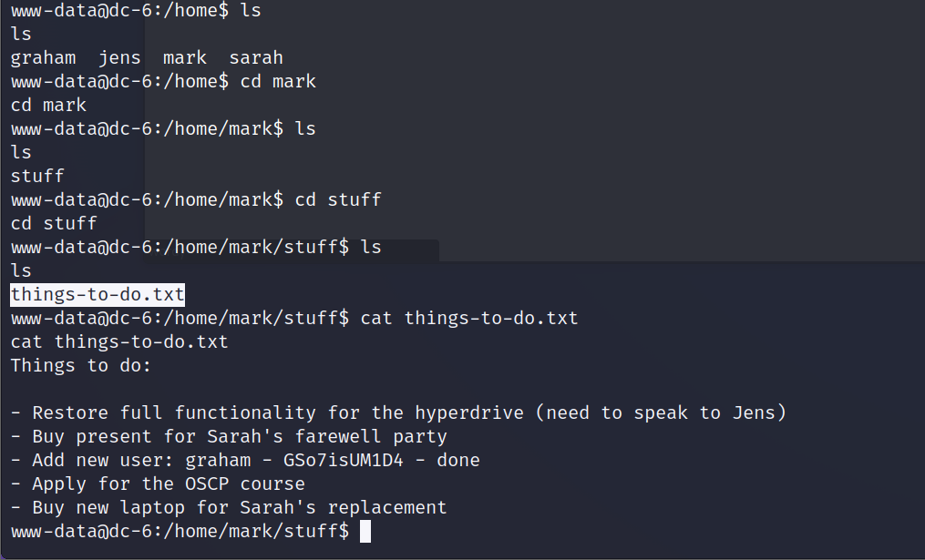
Task: Click the terminal cursor block after the last prompt
Action: click(x=365, y=531)
